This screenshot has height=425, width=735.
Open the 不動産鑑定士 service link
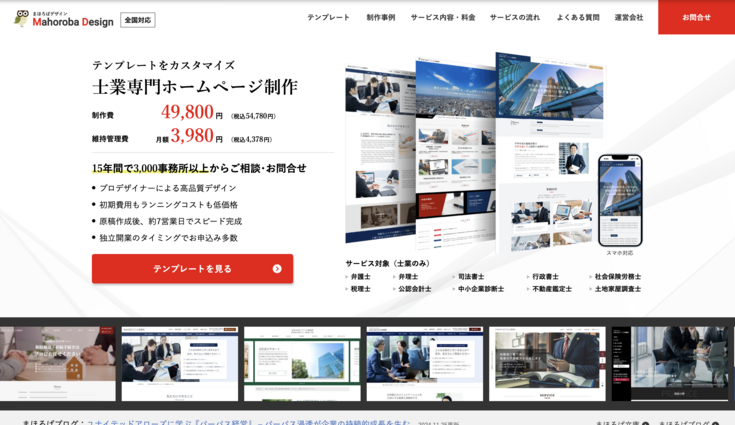(x=552, y=289)
